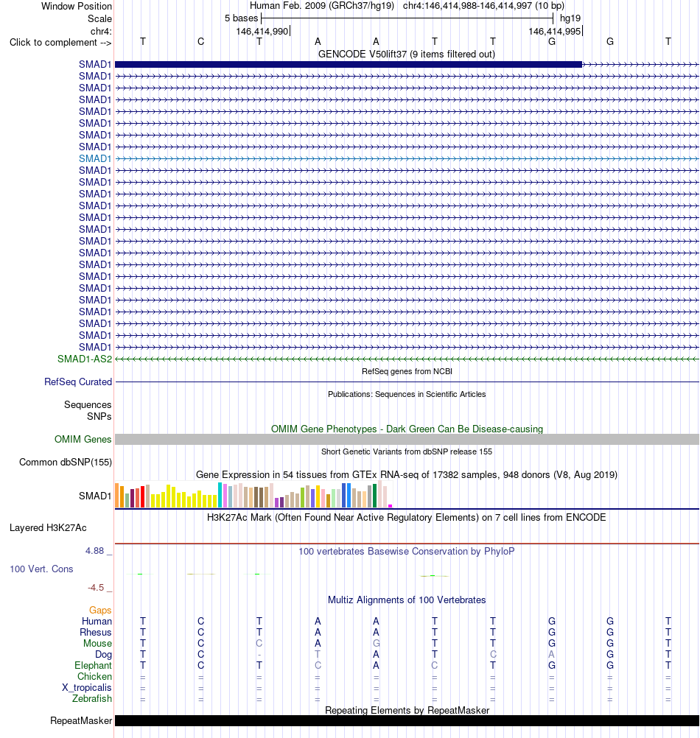The width and height of the screenshot is (700, 738).
Task: Open the RefSeq Curated track label
Action: click(78, 382)
